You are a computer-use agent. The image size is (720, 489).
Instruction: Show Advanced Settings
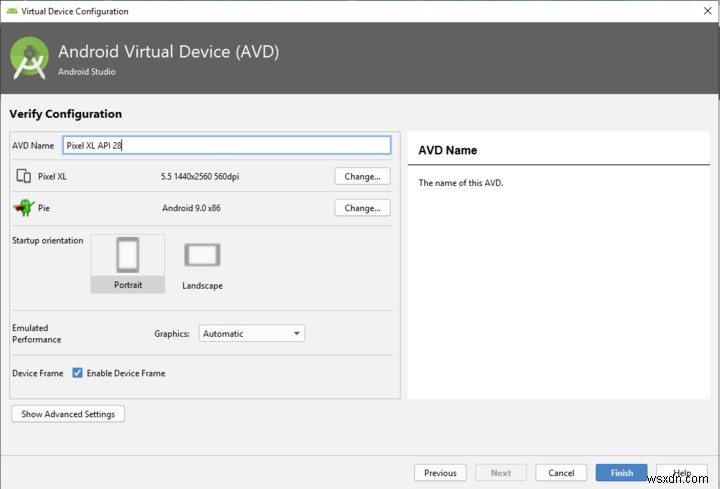tap(68, 414)
